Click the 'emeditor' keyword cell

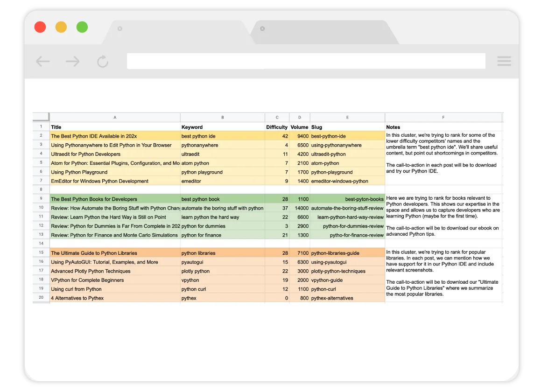click(223, 181)
